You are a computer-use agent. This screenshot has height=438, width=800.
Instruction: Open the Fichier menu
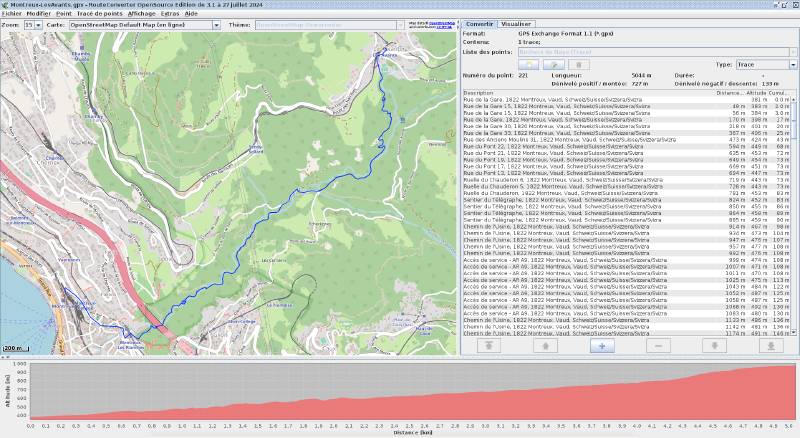click(11, 14)
